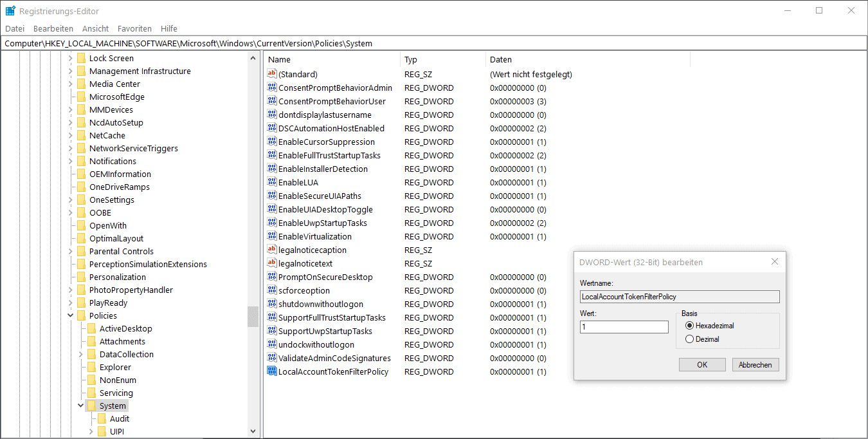This screenshot has height=439, width=868.
Task: Click the DWORD icon beside ConsentPromptBehaviorAdmin
Action: point(271,88)
